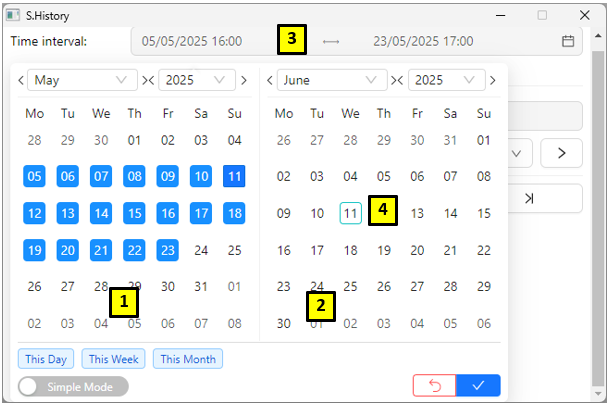Open the year dropdown in the June calendar
This screenshot has width=608, height=404.
coord(444,80)
